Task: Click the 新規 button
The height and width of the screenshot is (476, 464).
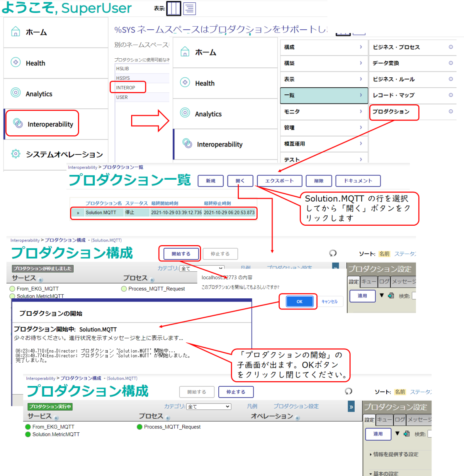Action: click(210, 181)
